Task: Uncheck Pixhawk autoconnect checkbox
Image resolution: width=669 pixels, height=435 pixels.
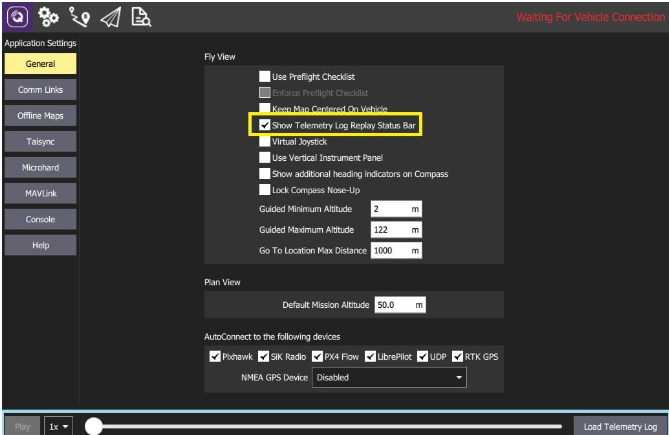Action: coord(215,357)
